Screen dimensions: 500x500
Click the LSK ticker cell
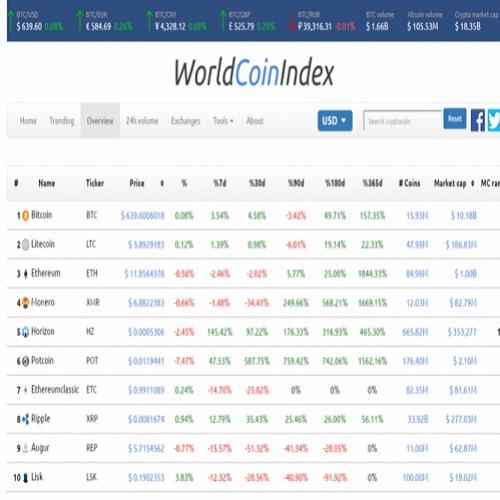pos(91,477)
